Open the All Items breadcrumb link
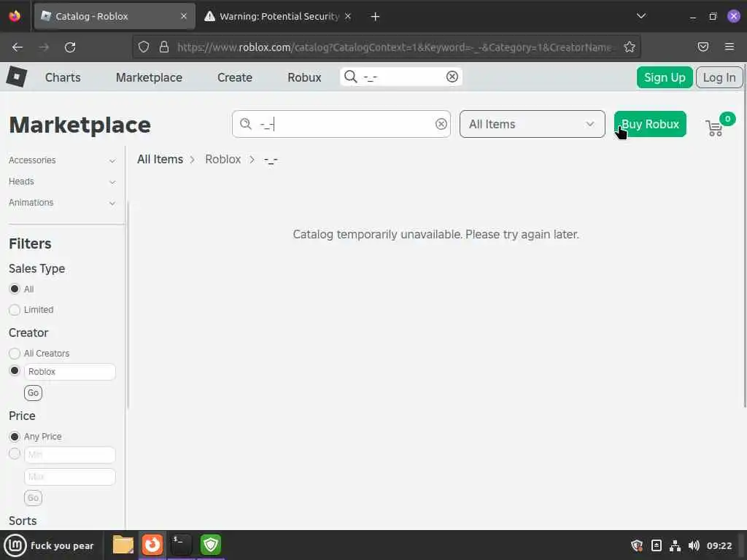Image resolution: width=747 pixels, height=560 pixels. pos(160,160)
